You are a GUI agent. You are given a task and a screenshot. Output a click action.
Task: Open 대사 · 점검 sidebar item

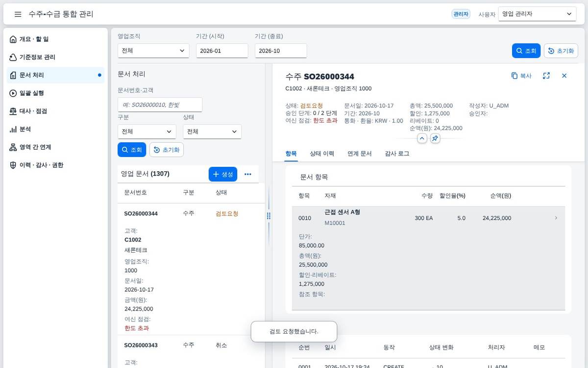(x=56, y=111)
